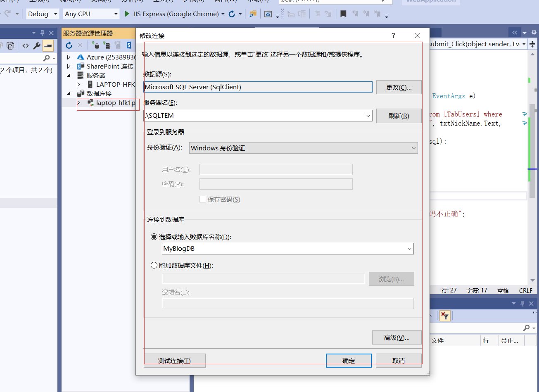539x392 pixels.
Task: Choose the 附加数据库文件 radio option
Action: (154, 265)
